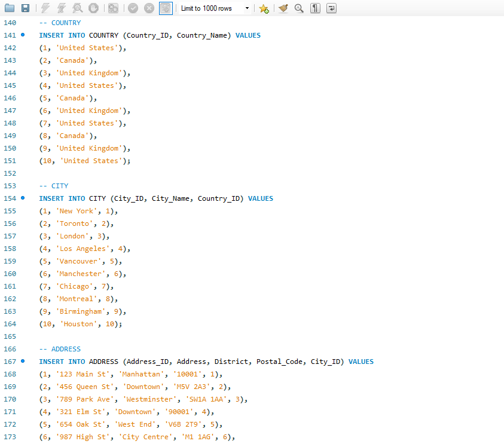This screenshot has width=504, height=444.
Task: Execute the query with the lightning bolt icon
Action: [x=45, y=8]
